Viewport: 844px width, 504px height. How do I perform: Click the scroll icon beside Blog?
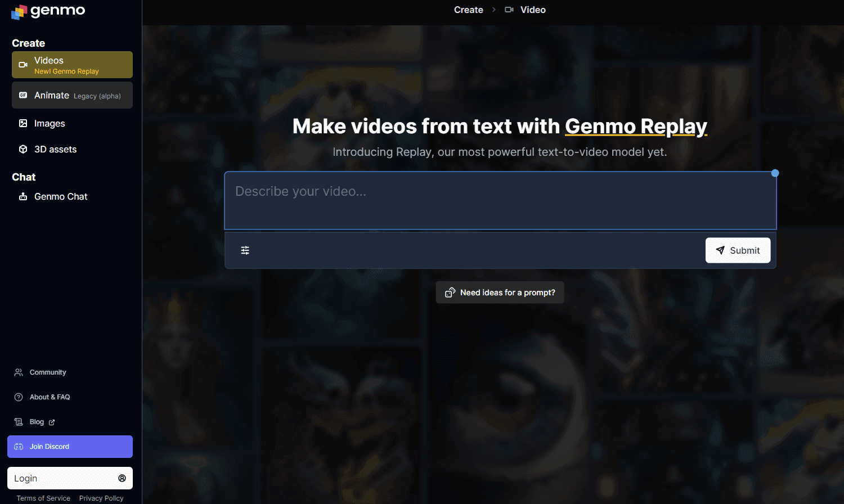(19, 422)
